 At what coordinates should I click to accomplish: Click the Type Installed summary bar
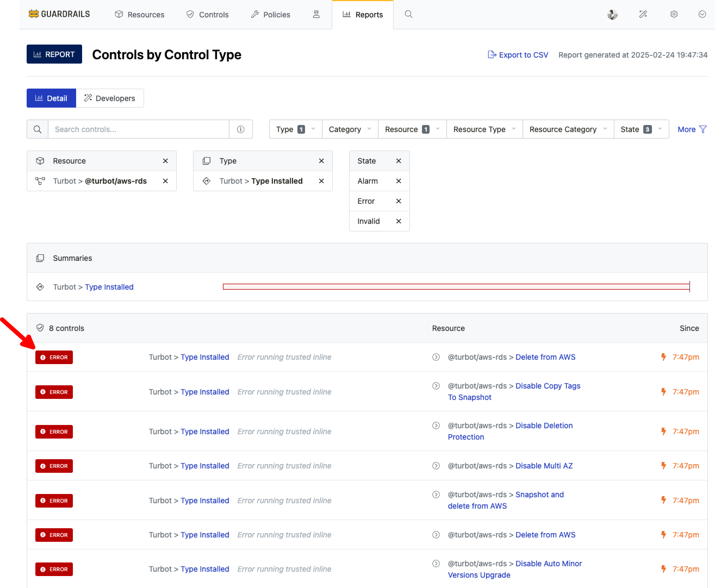(x=456, y=287)
